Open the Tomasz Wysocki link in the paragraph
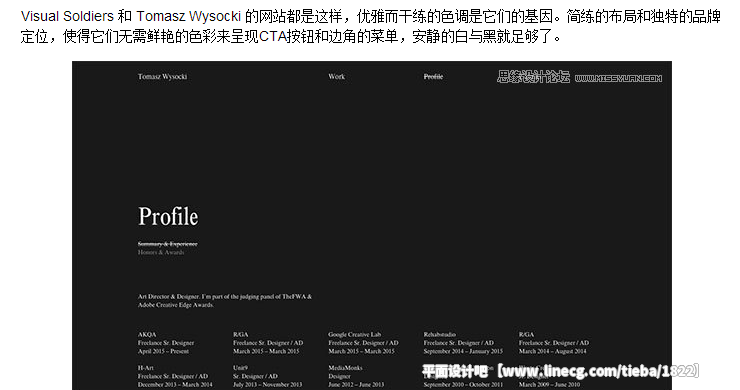Screen dimensions: 740x390 coord(189,17)
